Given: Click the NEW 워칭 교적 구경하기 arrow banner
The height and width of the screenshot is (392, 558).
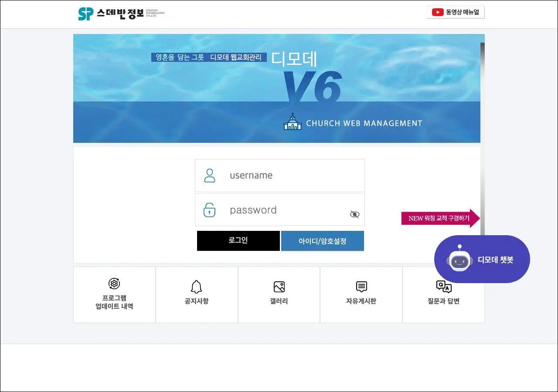Looking at the screenshot, I should (x=439, y=218).
